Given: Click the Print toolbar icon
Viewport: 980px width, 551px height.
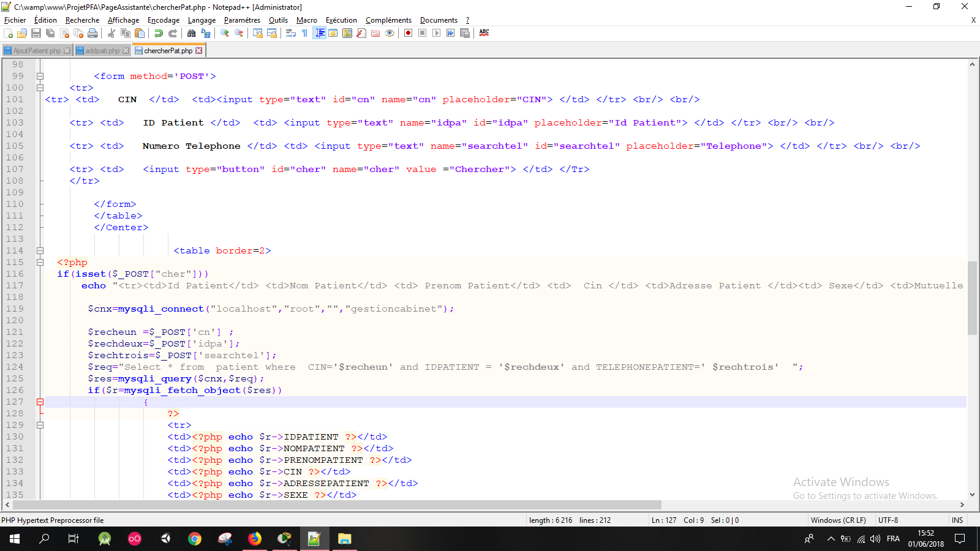Looking at the screenshot, I should [92, 33].
